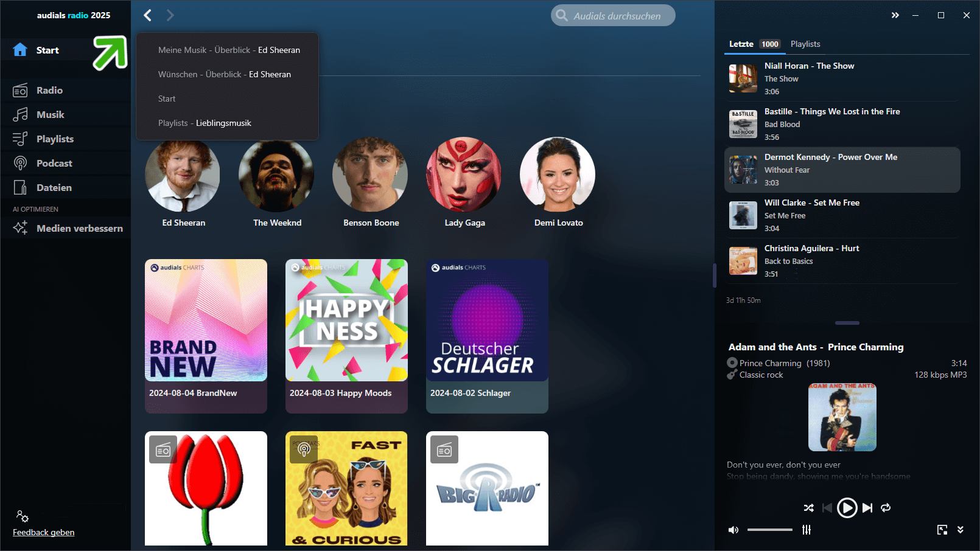This screenshot has width=980, height=551.
Task: Switch player to fullscreen view icon
Action: [942, 530]
